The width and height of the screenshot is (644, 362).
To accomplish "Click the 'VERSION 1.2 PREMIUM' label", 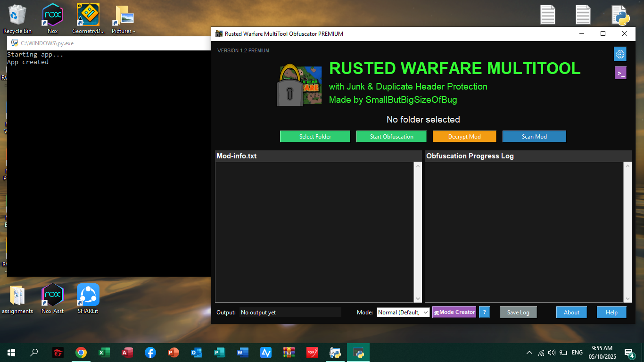I will point(243,50).
